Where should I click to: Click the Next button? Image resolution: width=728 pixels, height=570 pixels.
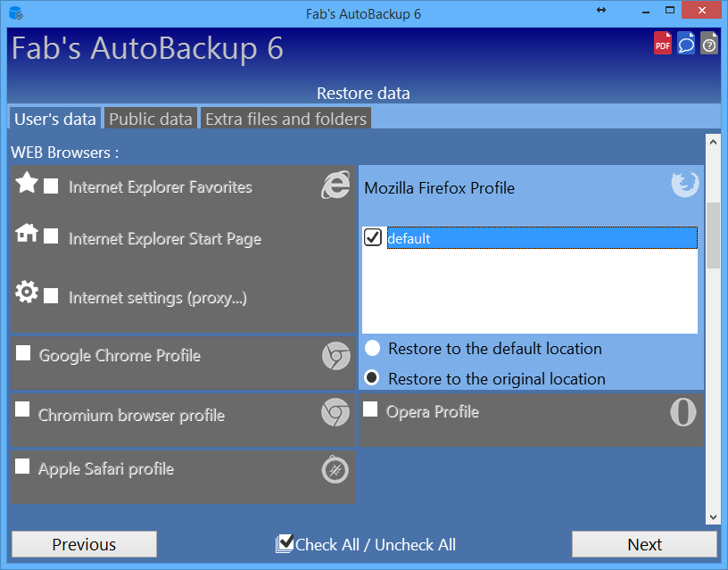[x=644, y=544]
